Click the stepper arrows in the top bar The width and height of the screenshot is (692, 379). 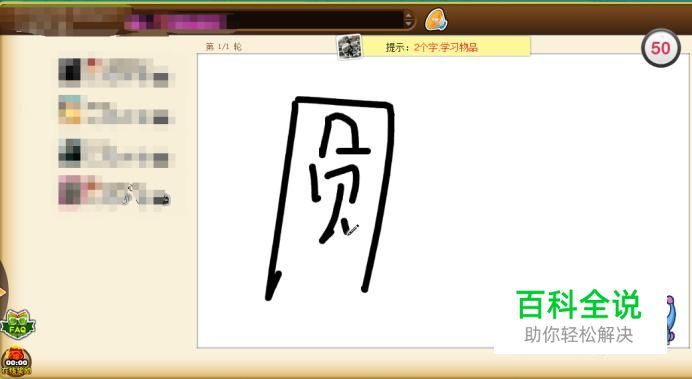(x=408, y=19)
